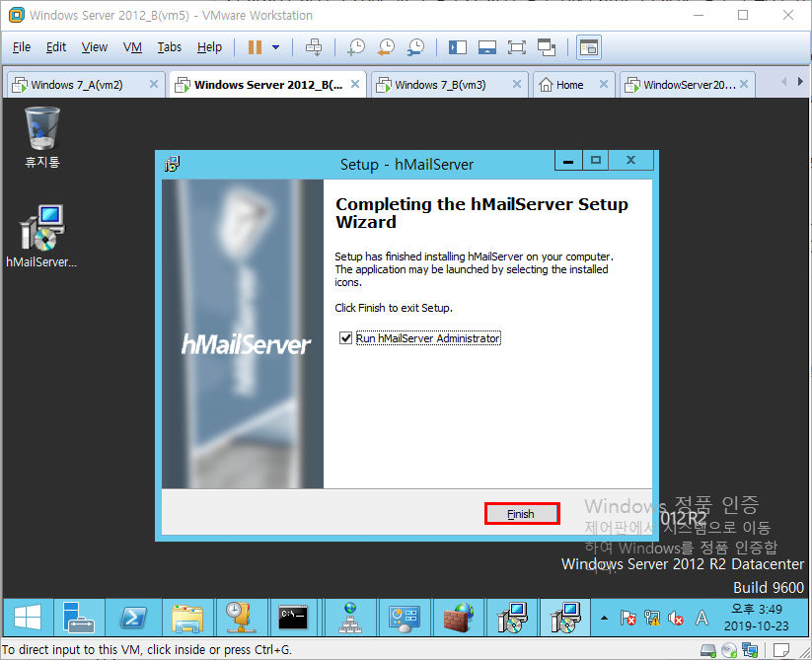
Task: Open the taskbar clock and date
Action: click(757, 618)
